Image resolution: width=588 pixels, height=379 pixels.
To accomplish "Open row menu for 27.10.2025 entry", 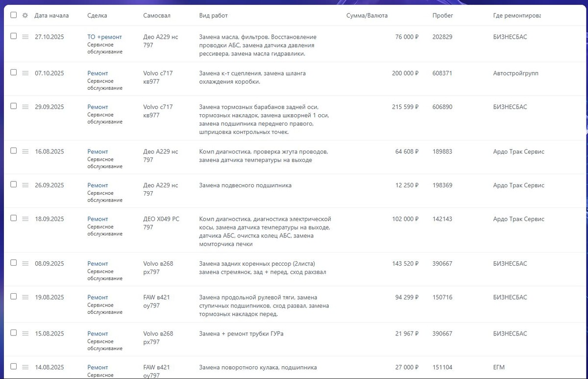I will (x=25, y=37).
